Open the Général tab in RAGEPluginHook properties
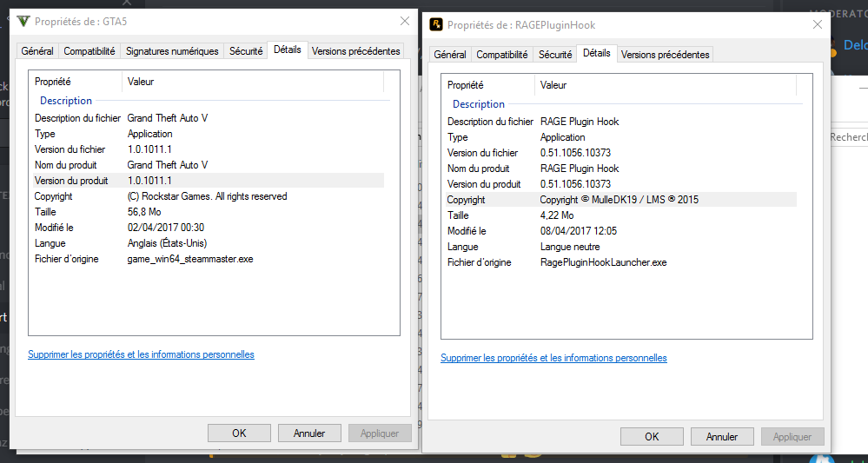 [x=450, y=55]
